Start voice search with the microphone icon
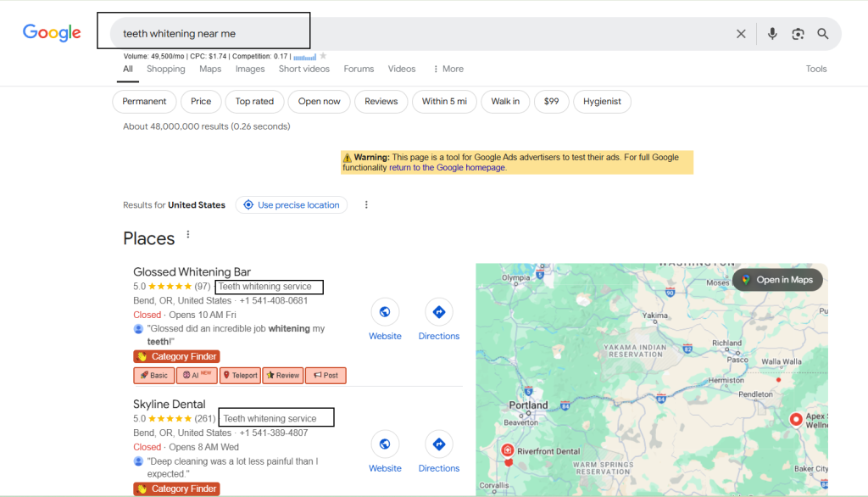 click(x=772, y=34)
